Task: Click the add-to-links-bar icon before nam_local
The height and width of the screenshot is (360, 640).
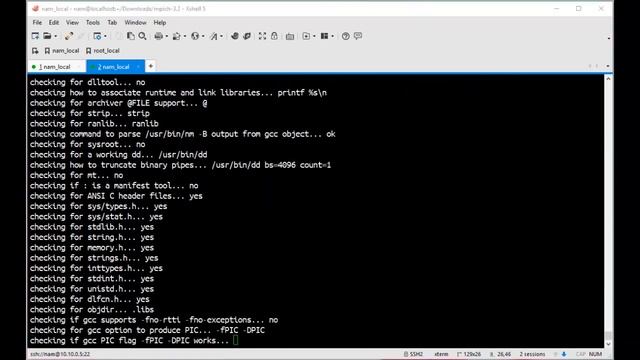Action: pos(35,51)
